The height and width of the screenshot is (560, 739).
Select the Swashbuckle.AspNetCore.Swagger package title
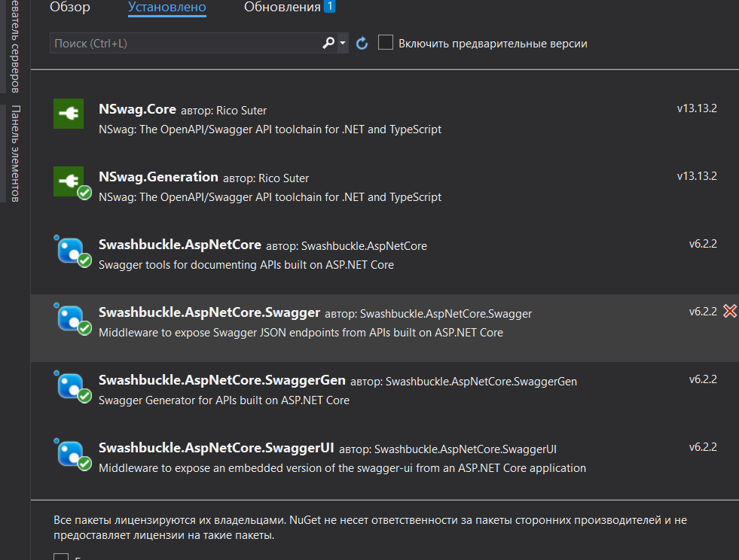209,312
